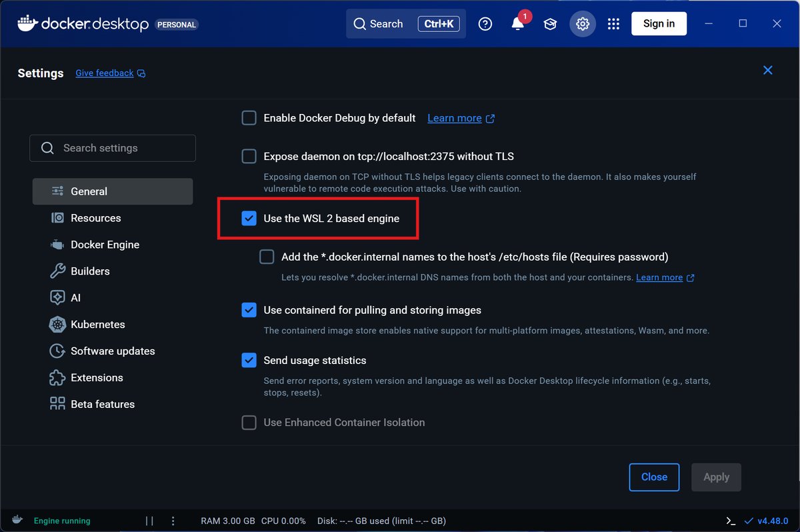
Task: Click the settings gear icon in header
Action: coord(582,24)
